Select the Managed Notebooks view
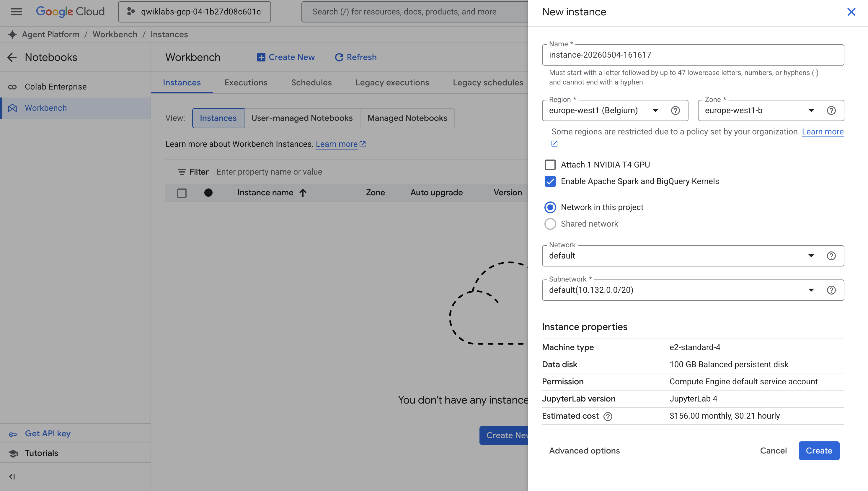 click(x=407, y=118)
